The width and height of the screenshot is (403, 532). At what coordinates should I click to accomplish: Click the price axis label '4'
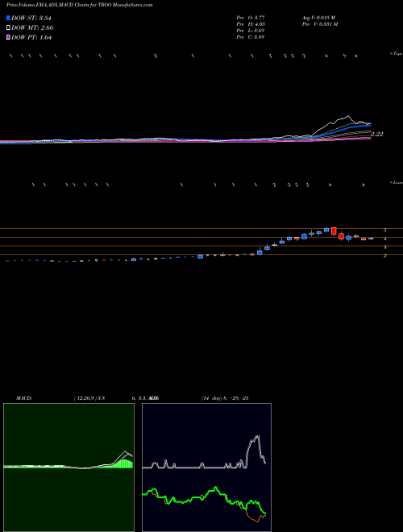click(384, 239)
